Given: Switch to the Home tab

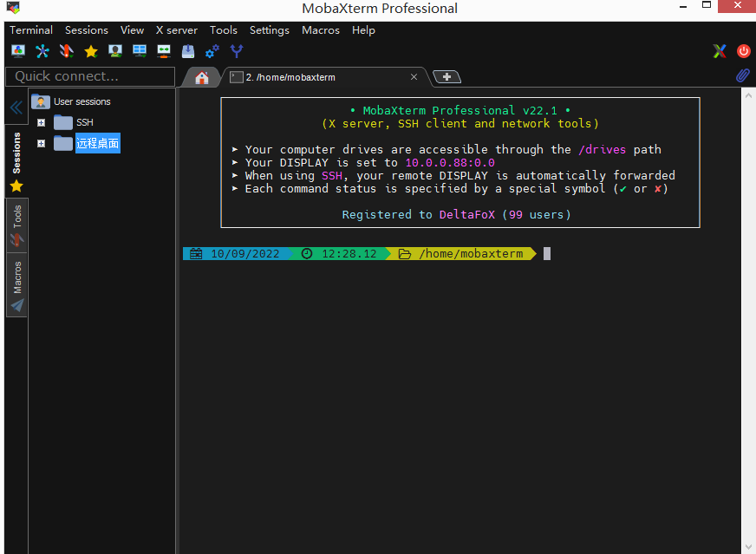Looking at the screenshot, I should point(201,77).
